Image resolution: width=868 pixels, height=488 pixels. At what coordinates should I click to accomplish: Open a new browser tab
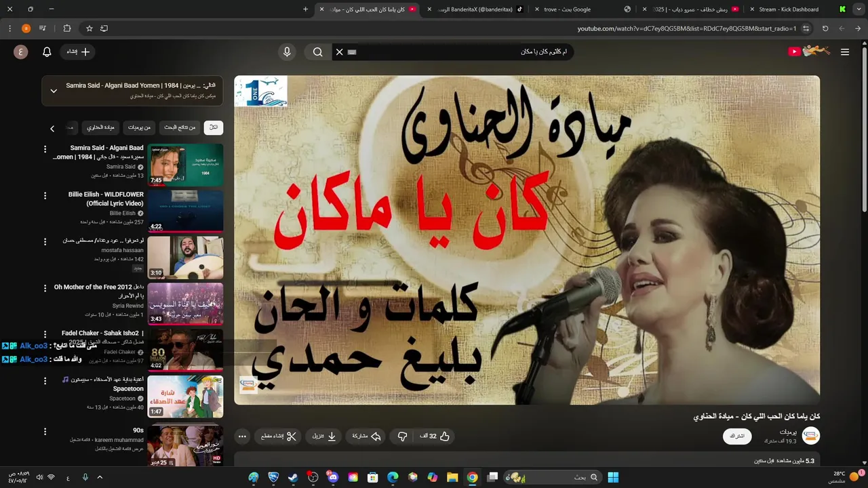pos(305,9)
